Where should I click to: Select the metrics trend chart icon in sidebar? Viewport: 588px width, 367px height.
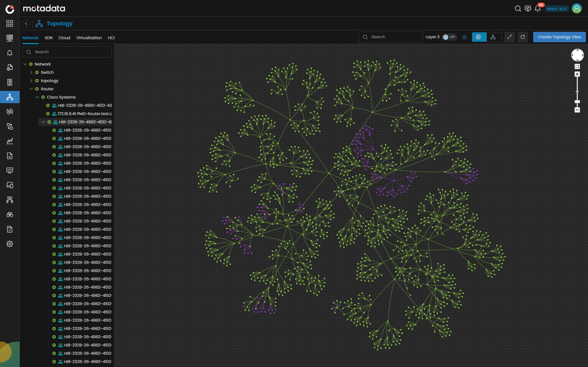[x=10, y=141]
